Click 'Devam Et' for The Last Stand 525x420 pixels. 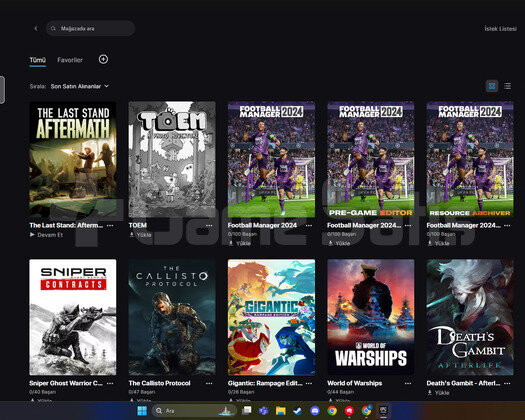(x=50, y=235)
